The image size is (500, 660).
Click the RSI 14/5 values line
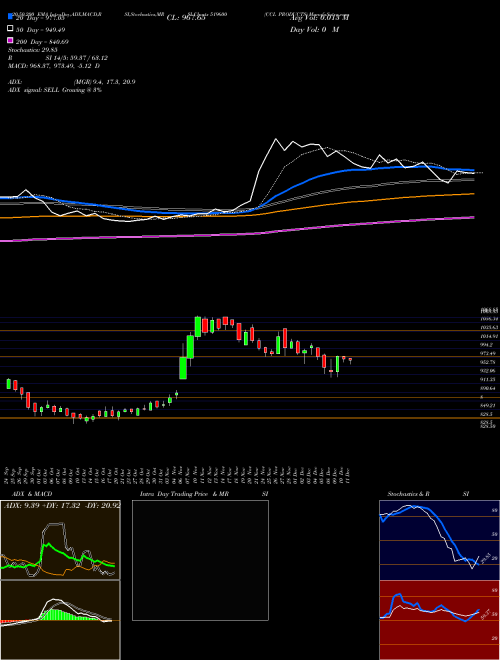click(x=58, y=58)
